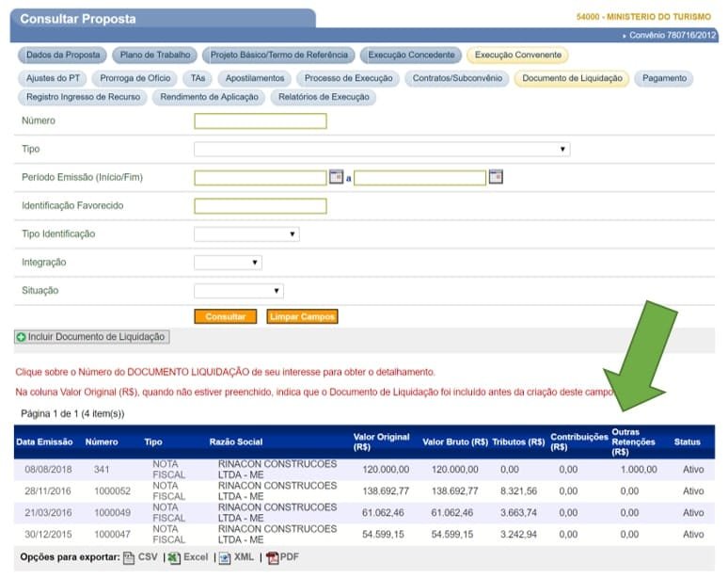Expand the Tipo Identificação dropdown
728x578 pixels.
[x=246, y=233]
